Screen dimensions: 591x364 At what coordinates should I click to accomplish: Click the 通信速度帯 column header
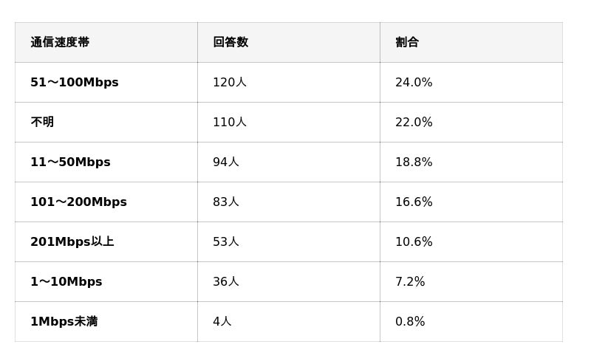[60, 42]
